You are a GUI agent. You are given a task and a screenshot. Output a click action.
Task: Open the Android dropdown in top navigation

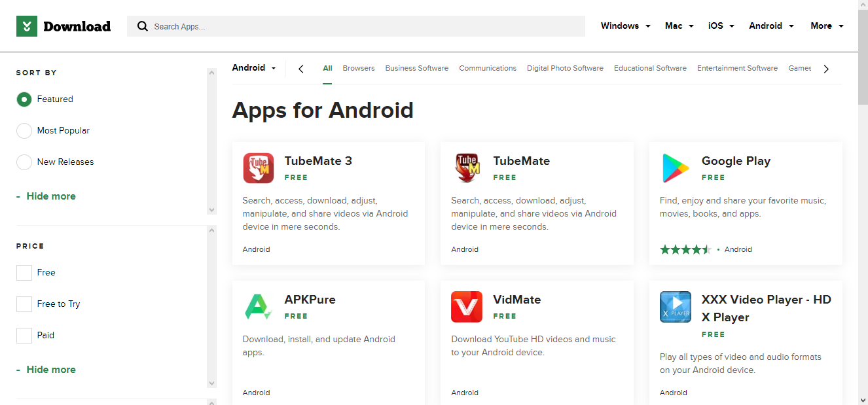(x=771, y=26)
